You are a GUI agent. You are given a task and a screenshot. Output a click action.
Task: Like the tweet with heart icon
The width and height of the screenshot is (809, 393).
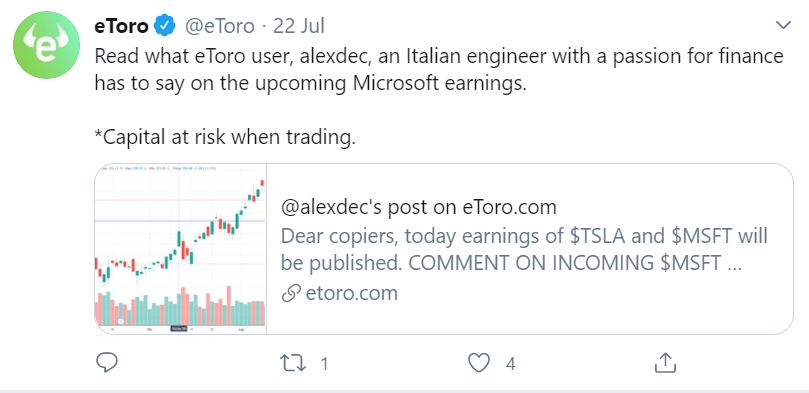pyautogui.click(x=478, y=364)
